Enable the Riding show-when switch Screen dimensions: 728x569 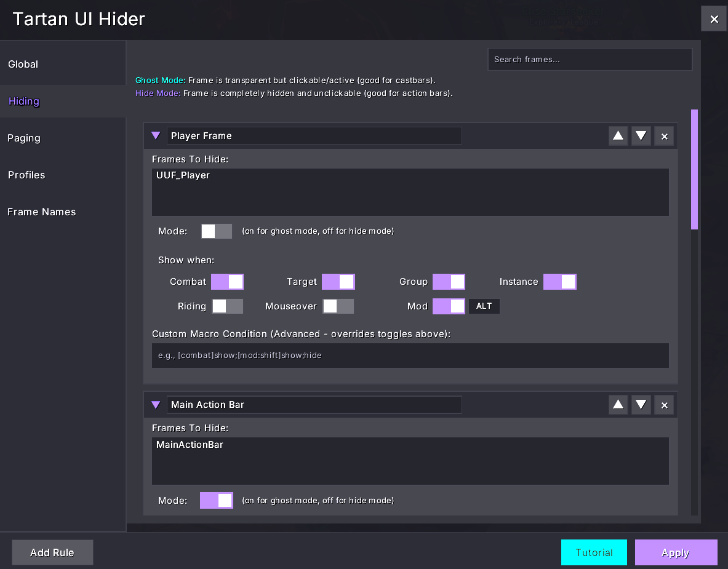click(x=227, y=306)
